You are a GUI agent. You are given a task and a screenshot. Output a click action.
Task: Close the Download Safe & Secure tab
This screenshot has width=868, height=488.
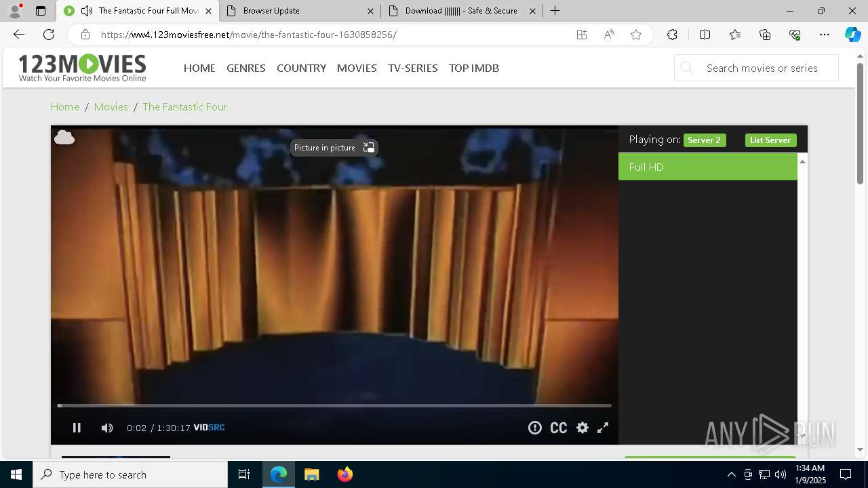pyautogui.click(x=532, y=11)
